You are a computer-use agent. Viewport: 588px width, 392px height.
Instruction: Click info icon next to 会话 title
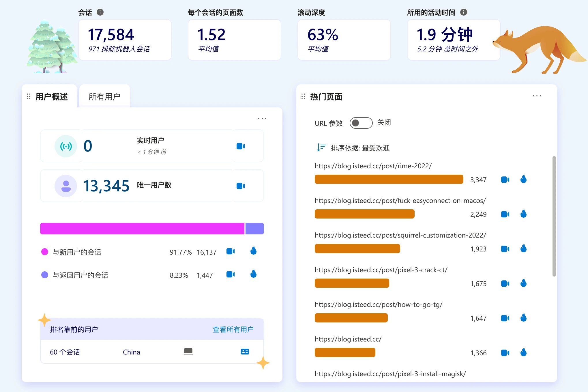100,12
